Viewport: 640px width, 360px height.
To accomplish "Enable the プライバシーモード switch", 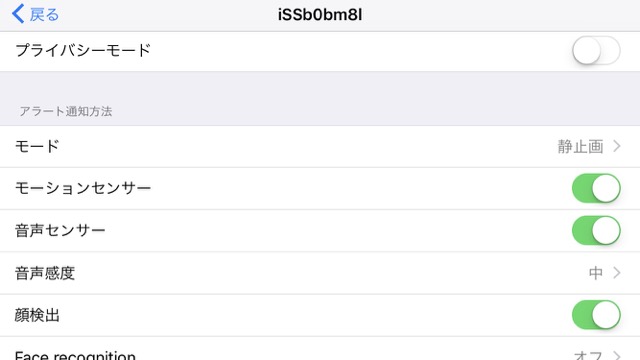I will [x=596, y=51].
